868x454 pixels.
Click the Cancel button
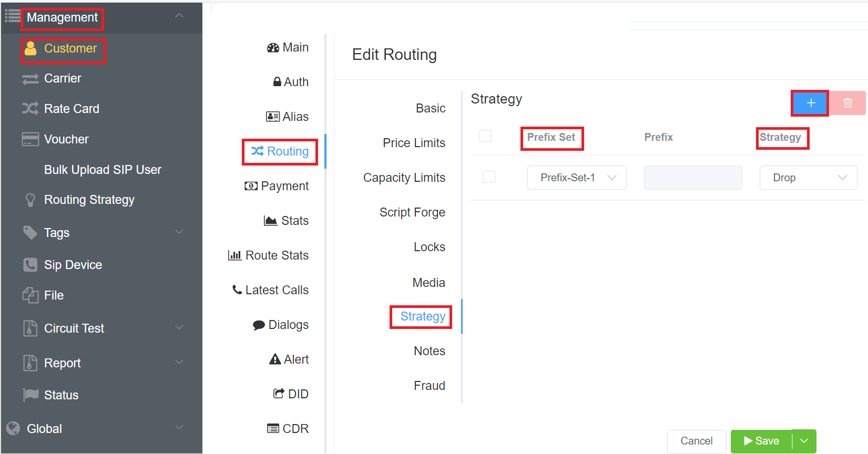click(696, 441)
